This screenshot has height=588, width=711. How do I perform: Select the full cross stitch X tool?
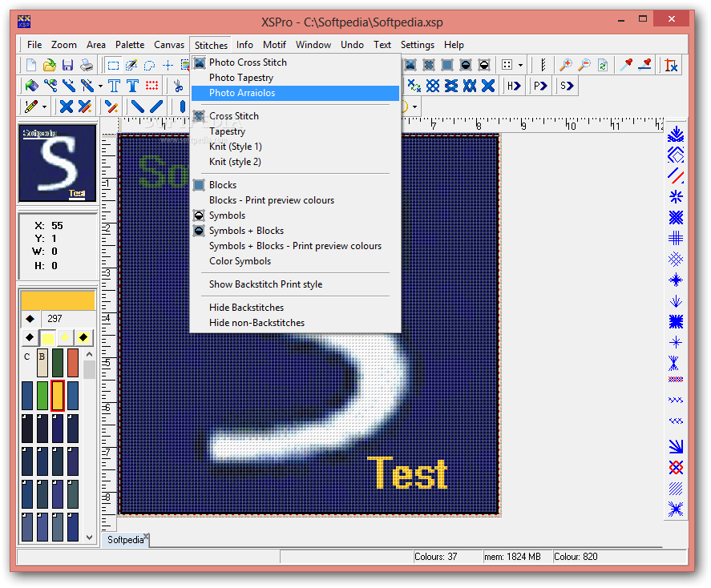point(67,107)
